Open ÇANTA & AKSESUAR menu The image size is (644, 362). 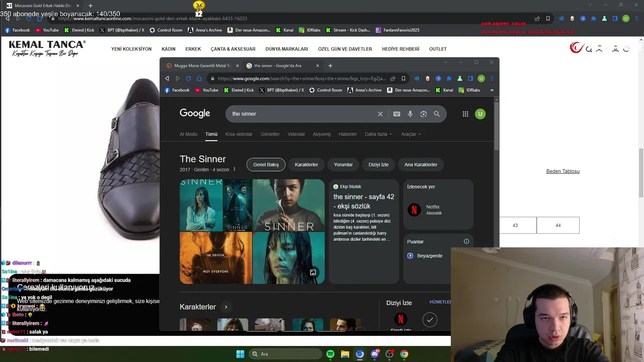tap(233, 49)
